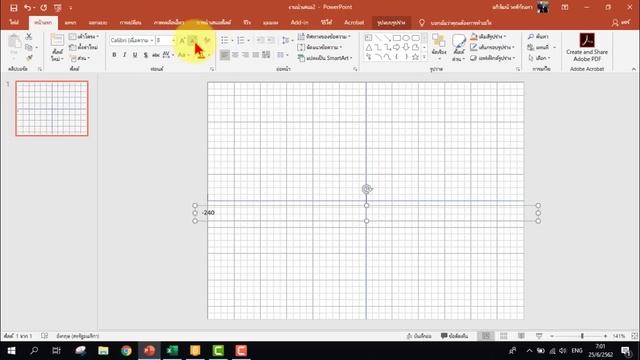This screenshot has height=360, width=640.
Task: Select slide 1 thumbnail
Action: (52, 108)
